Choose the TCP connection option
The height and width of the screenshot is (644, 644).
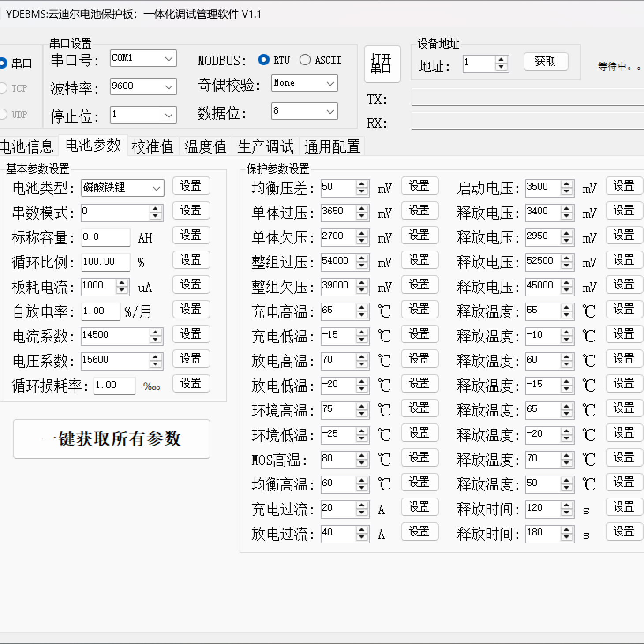click(4, 88)
